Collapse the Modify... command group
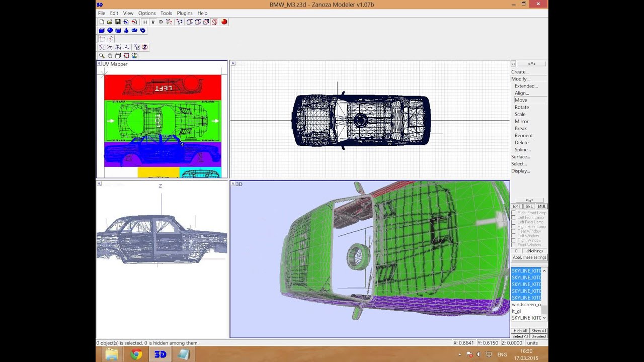The image size is (644, 362). coord(520,79)
